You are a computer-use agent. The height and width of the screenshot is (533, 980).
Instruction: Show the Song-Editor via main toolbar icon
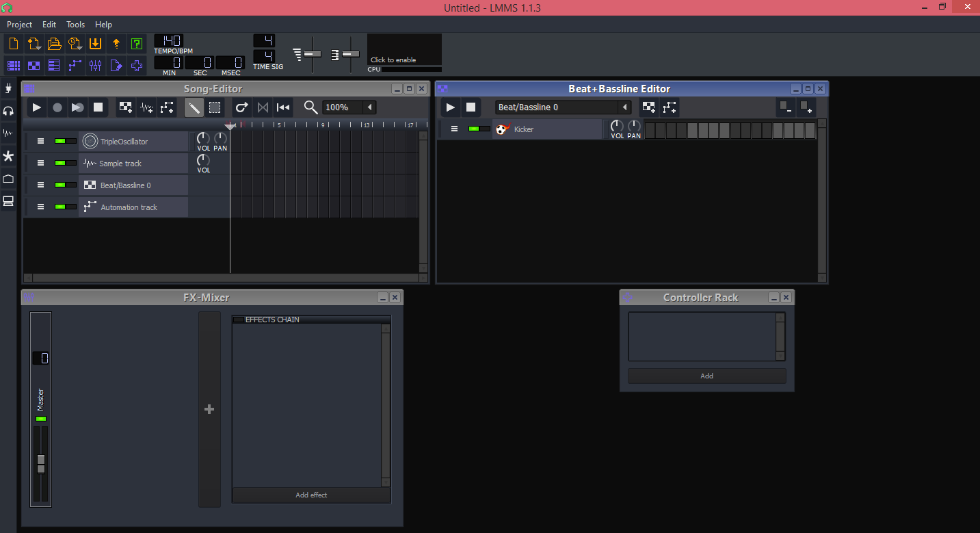click(x=14, y=66)
